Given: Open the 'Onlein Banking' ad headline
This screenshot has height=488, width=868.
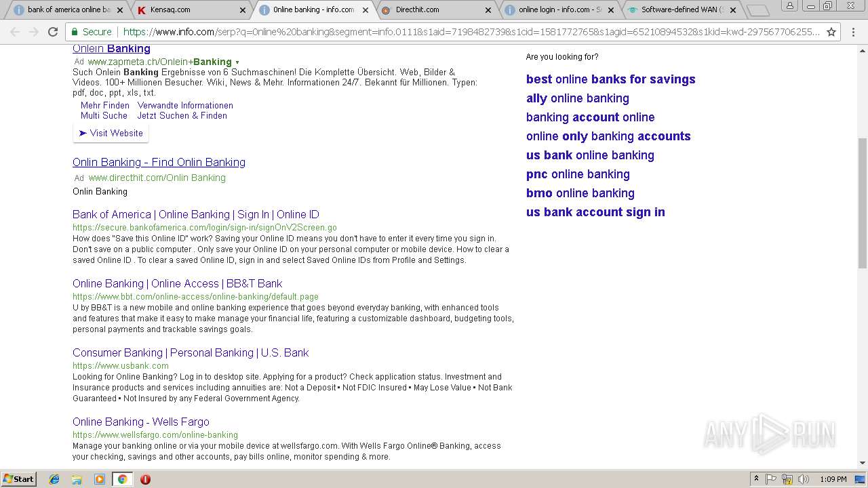Looking at the screenshot, I should coord(111,49).
